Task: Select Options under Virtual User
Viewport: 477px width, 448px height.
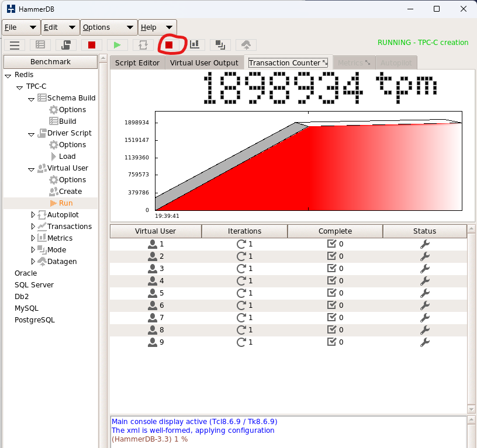Action: pos(72,180)
